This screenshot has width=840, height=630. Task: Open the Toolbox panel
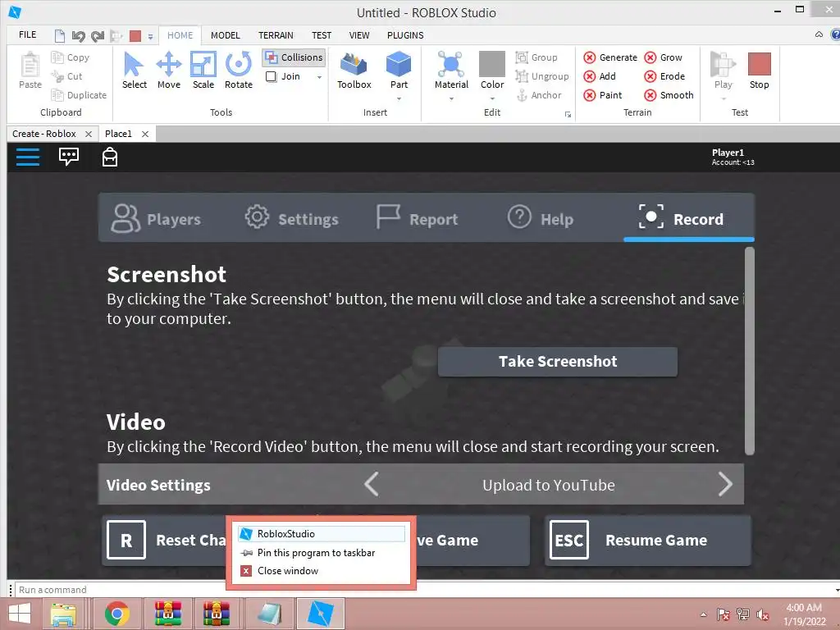[354, 71]
